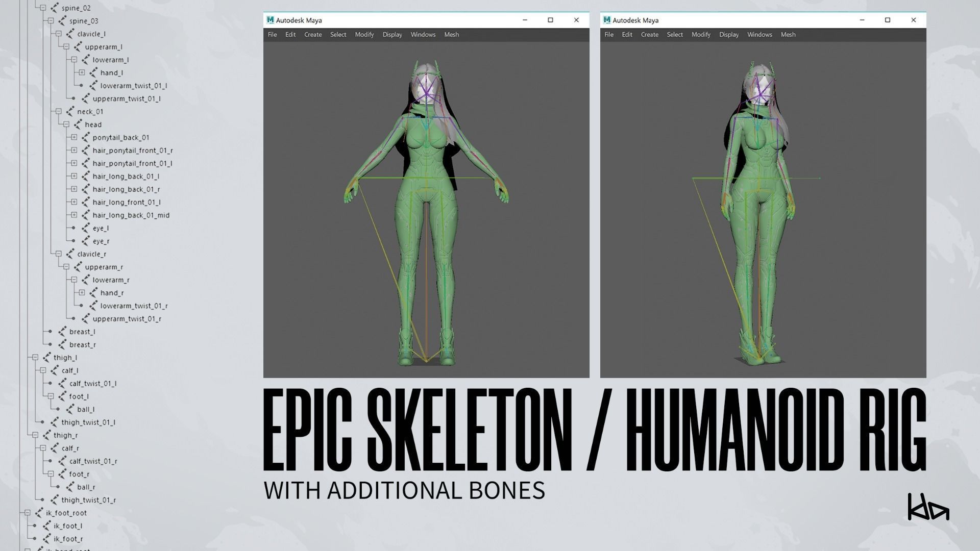Collapse the clavicle_r branch
980x551 pixels.
coord(59,254)
